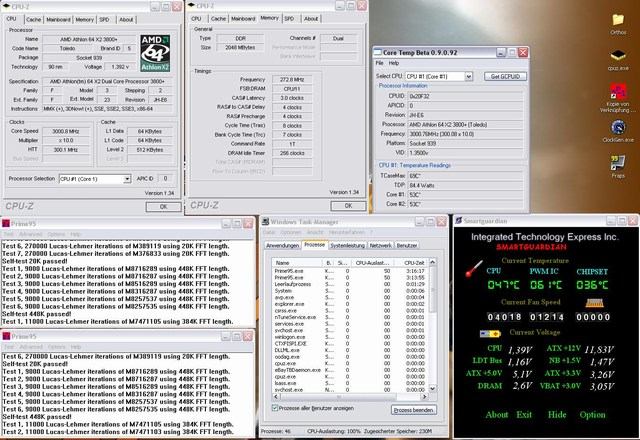Launch cpuz.exe desktop icon
Screen dimensions: 640x440
point(618,56)
